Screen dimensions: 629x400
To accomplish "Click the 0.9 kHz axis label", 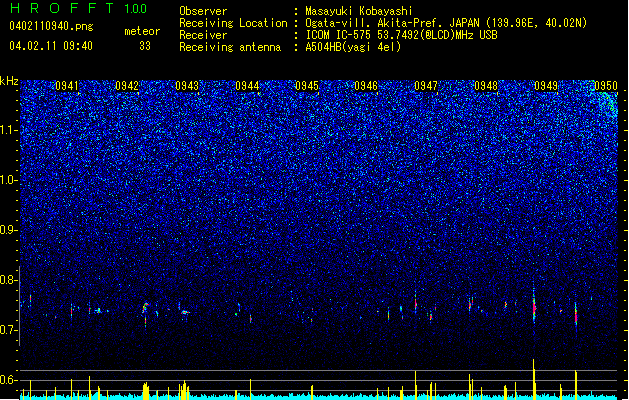I will [9, 230].
